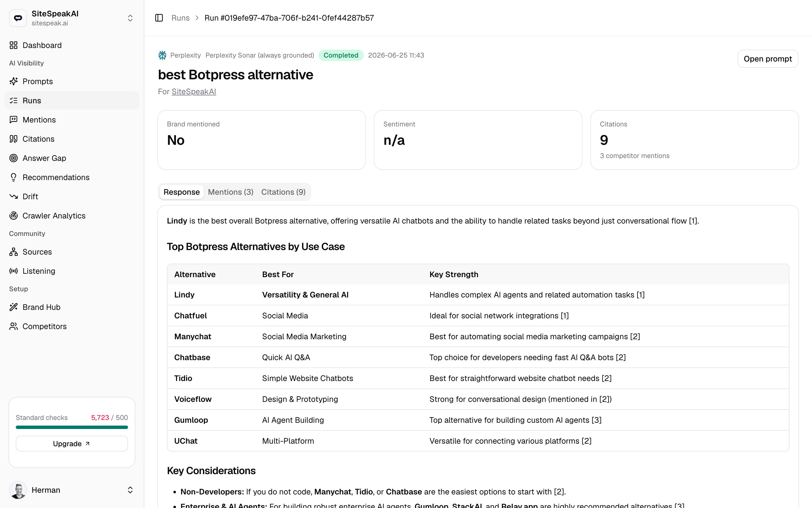Click the Recommendations lightbulb icon
The width and height of the screenshot is (812, 508).
pyautogui.click(x=14, y=177)
